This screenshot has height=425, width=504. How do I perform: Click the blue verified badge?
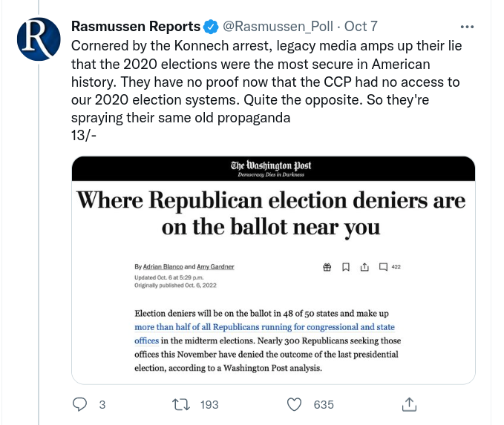211,27
